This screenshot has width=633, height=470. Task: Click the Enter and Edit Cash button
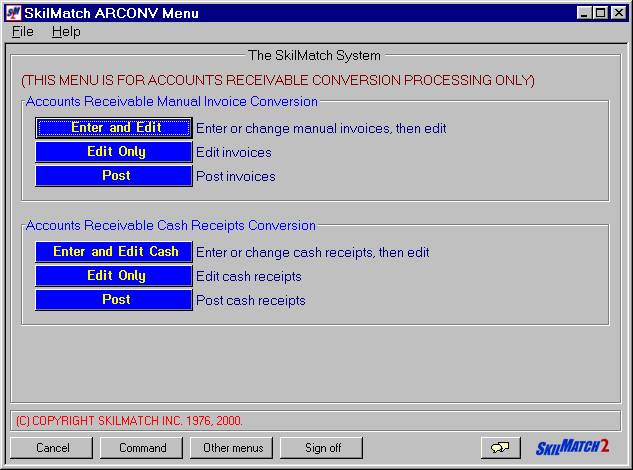click(x=114, y=252)
